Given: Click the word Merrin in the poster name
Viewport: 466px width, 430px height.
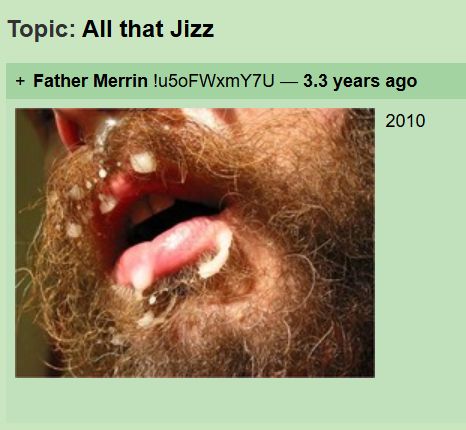Looking at the screenshot, I should (x=120, y=81).
